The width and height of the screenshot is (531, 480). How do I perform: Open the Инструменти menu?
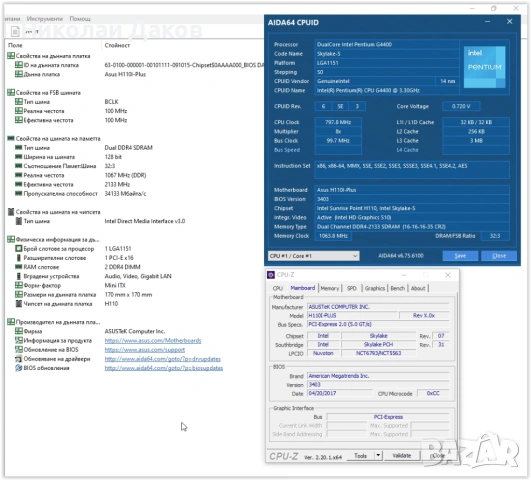45,19
